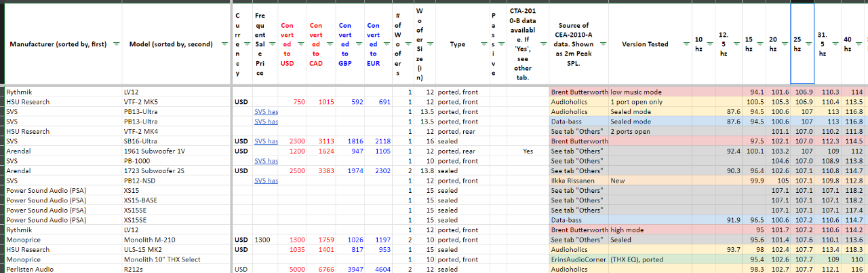
Task: Select the 'Ilkka Rissanen' source cell
Action: [578, 181]
